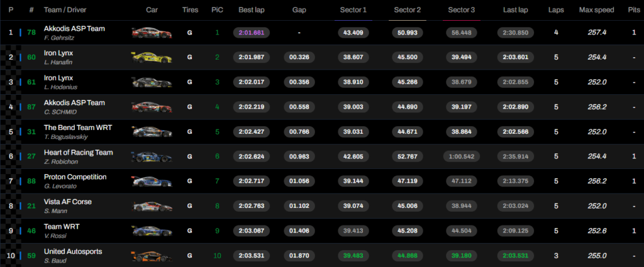The height and width of the screenshot is (267, 644).
Task: Select purple best lap 2:01.661
Action: click(252, 33)
